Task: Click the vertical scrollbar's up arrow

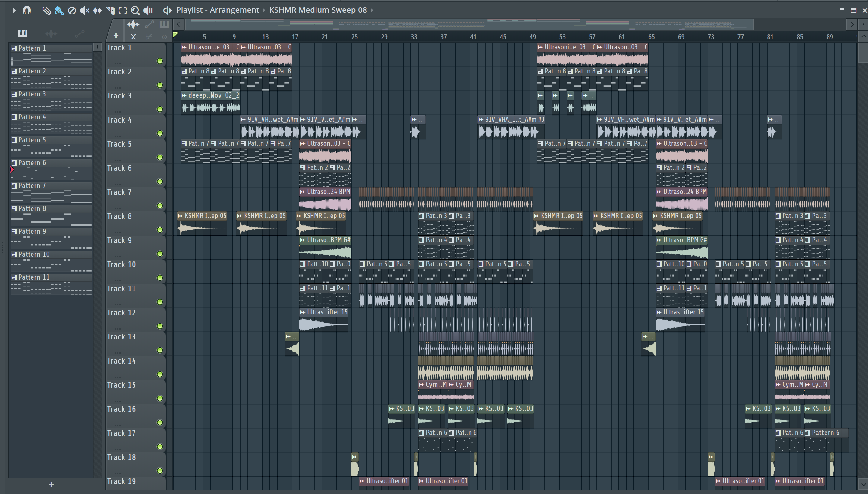Action: coord(863,36)
